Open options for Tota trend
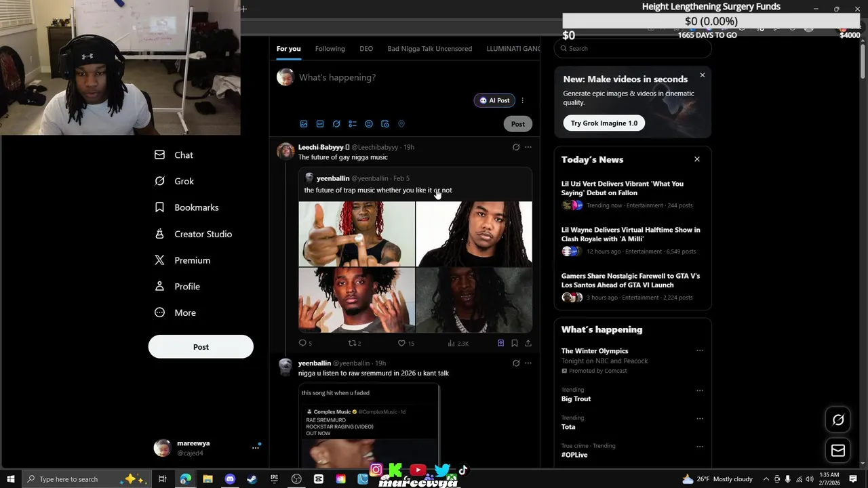Viewport: 868px width, 488px height. point(700,418)
